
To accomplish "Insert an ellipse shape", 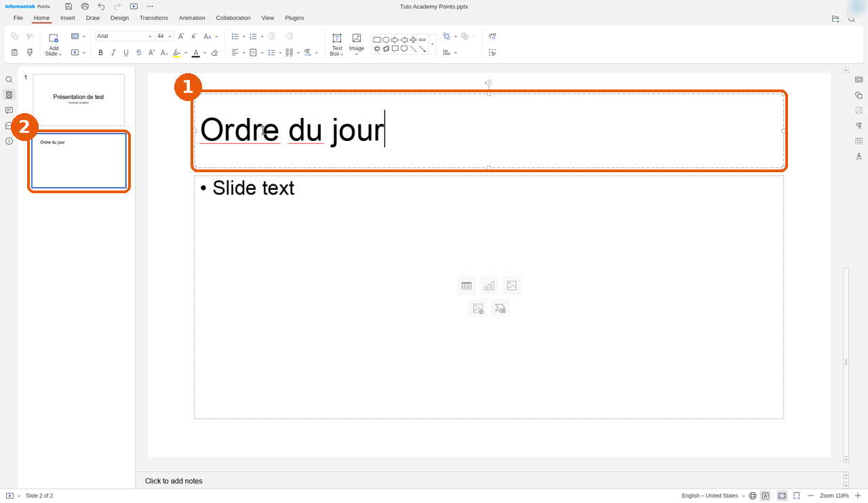I will point(386,40).
